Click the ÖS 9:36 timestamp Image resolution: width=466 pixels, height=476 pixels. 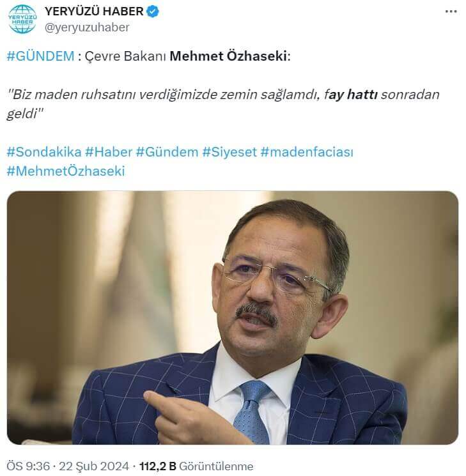tap(28, 466)
